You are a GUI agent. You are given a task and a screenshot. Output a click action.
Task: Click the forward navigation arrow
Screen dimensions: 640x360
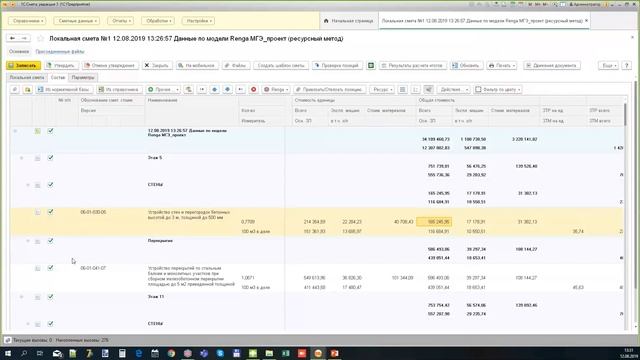(24, 38)
